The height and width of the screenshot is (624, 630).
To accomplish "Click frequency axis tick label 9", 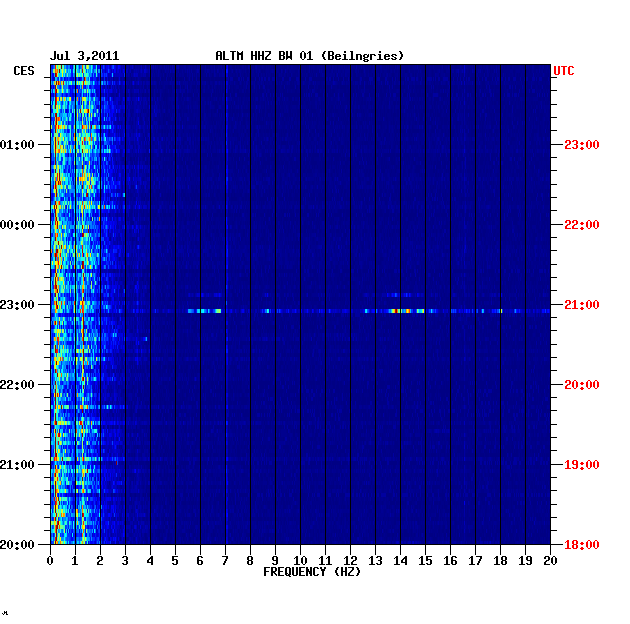I will (x=275, y=561).
